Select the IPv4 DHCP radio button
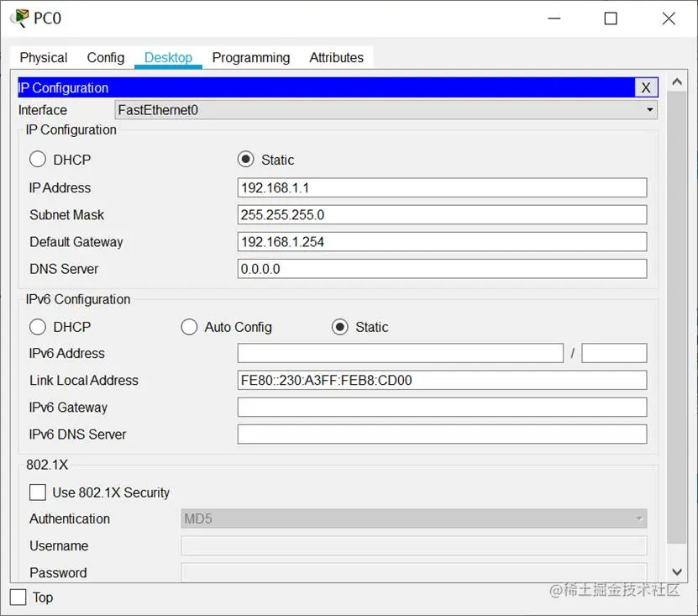 coord(38,160)
